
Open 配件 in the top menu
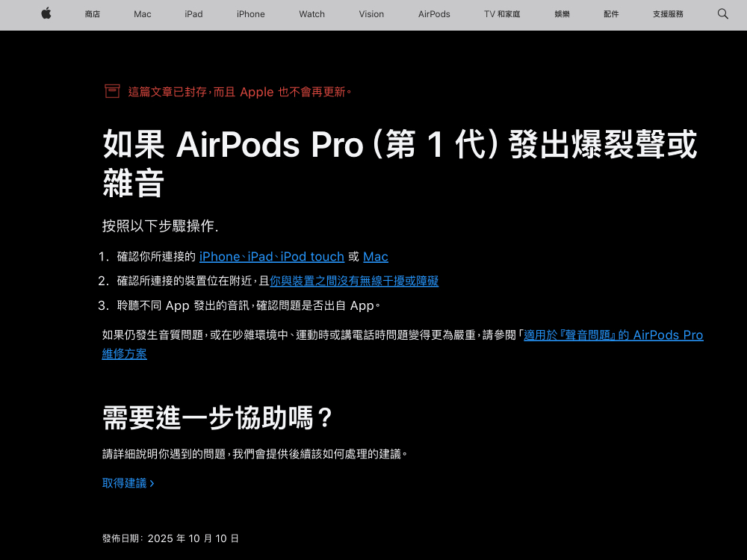coord(611,14)
